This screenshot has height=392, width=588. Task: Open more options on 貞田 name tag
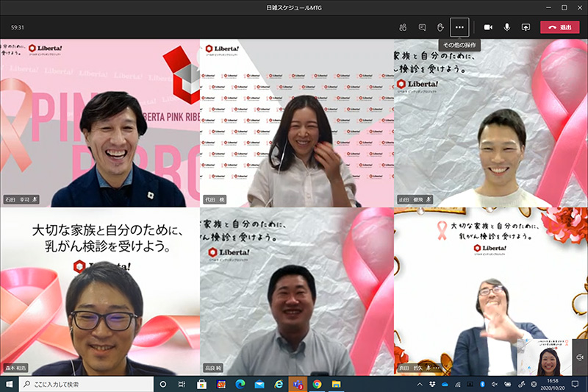436,368
